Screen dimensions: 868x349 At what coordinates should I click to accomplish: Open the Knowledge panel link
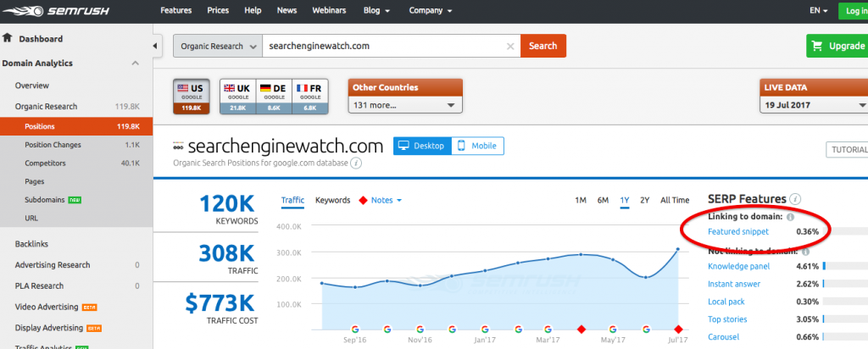pos(738,267)
